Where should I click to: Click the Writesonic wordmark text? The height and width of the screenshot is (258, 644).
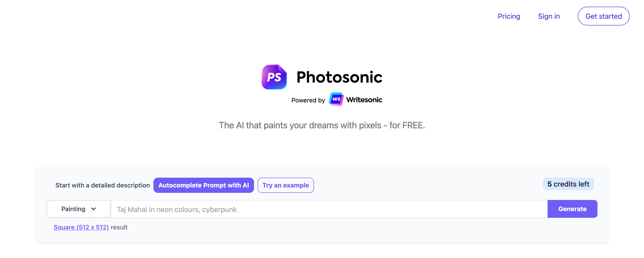coord(364,100)
